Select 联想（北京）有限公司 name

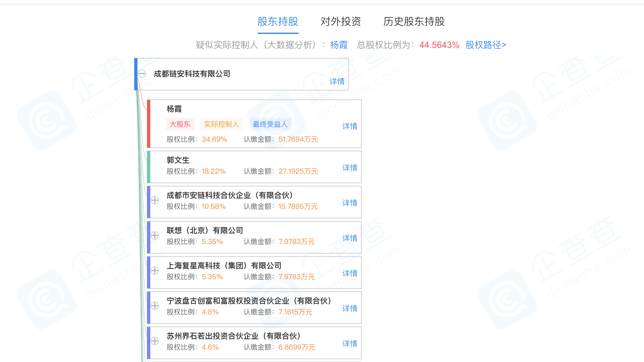point(205,231)
